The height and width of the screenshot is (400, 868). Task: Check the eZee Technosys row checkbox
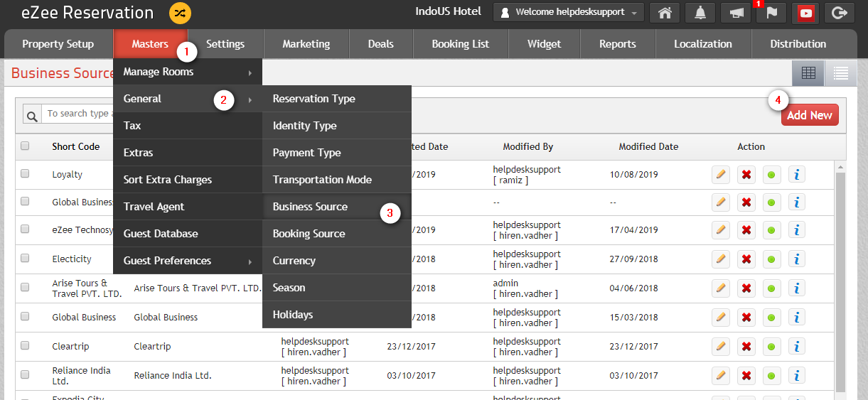pyautogui.click(x=25, y=229)
